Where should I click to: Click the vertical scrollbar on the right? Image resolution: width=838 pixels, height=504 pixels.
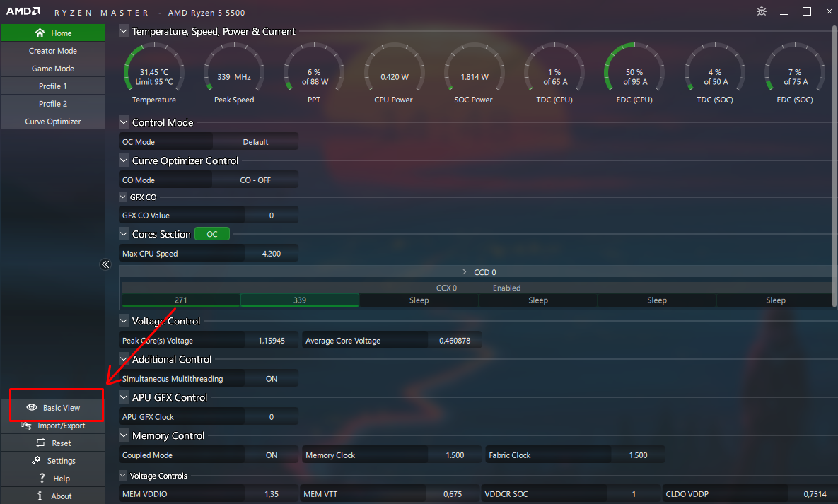click(834, 165)
